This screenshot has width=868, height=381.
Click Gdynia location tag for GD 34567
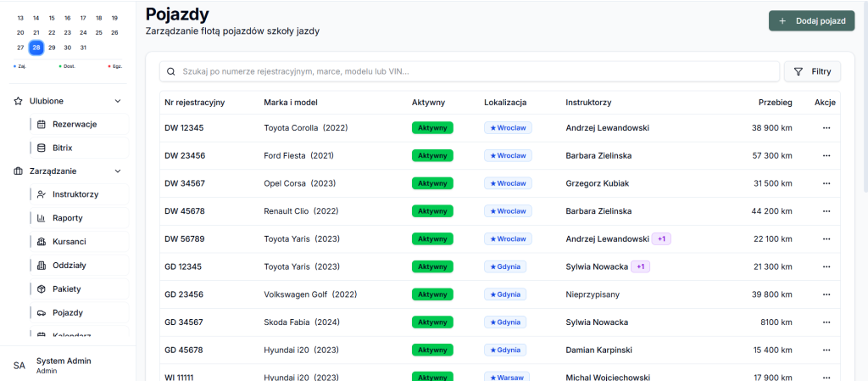[505, 322]
